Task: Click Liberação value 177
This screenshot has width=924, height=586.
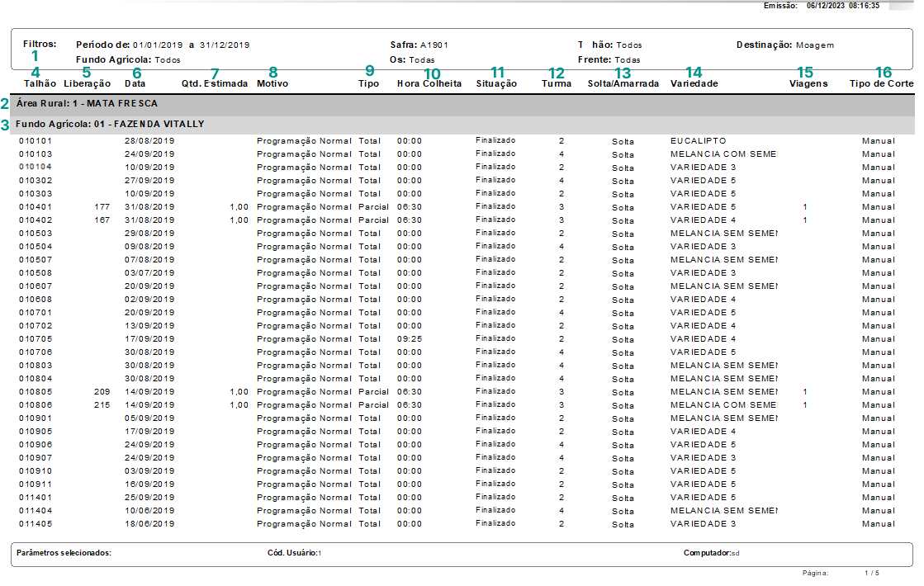Action: 102,206
